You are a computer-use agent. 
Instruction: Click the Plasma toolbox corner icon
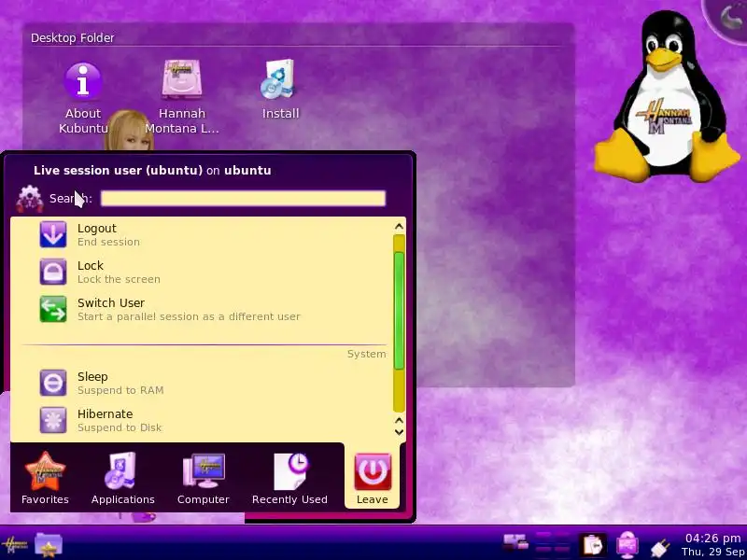(x=729, y=17)
